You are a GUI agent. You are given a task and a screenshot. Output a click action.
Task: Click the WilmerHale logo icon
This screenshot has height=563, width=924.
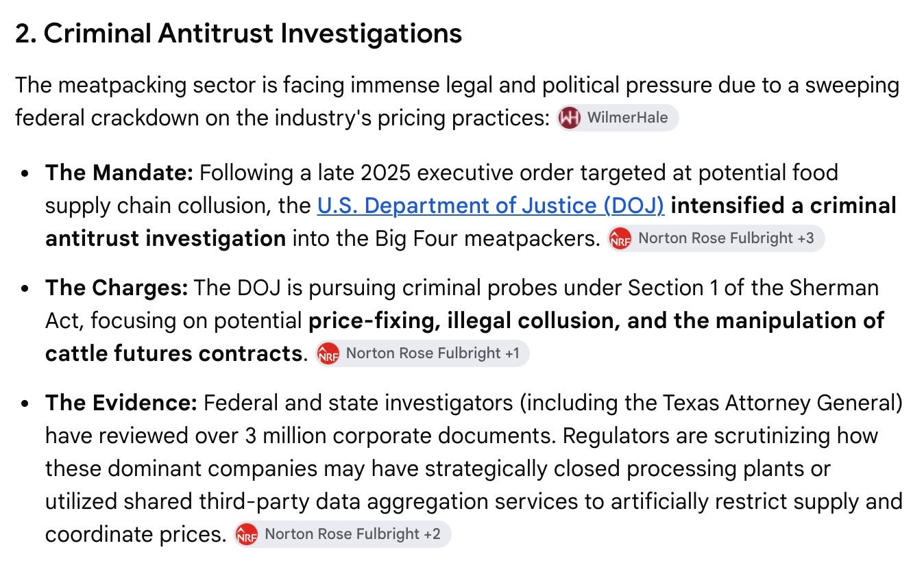[x=570, y=118]
